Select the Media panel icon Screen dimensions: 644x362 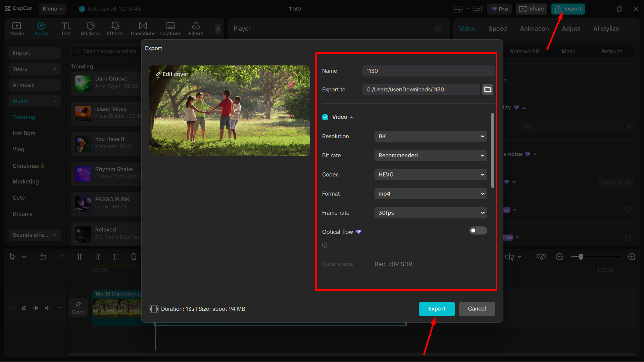(16, 28)
